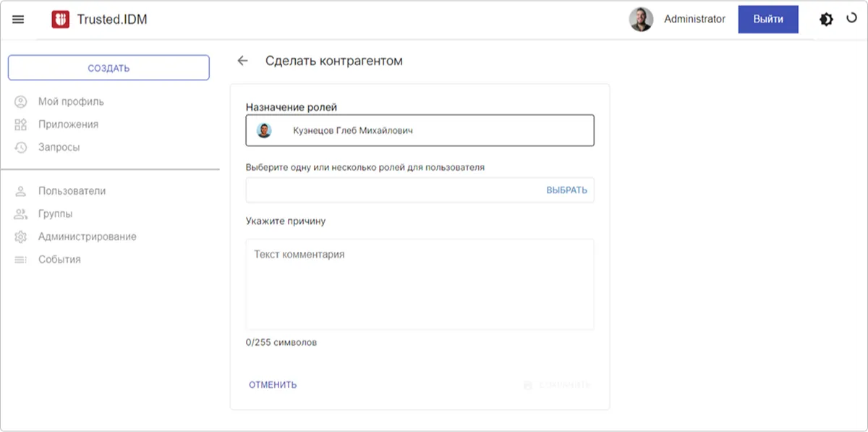Open the Пользователи menu item
The image size is (868, 432).
pyautogui.click(x=72, y=191)
